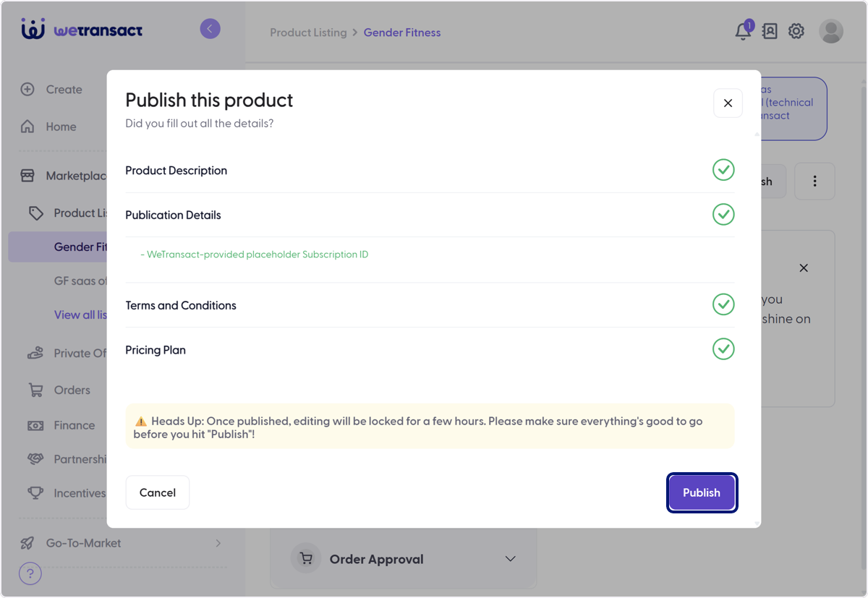Click the WeTransact-provided placeholder Subscription ID note

(x=255, y=255)
